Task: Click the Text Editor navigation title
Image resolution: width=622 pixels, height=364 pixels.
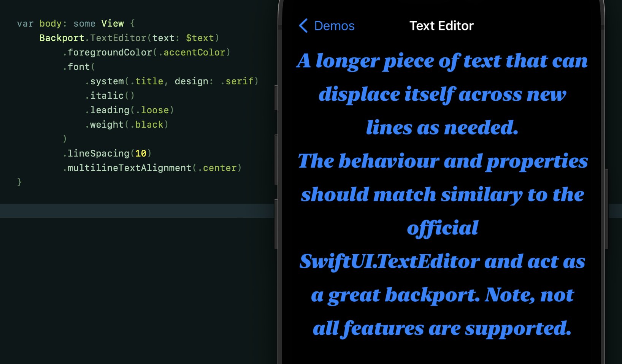Action: click(x=441, y=26)
